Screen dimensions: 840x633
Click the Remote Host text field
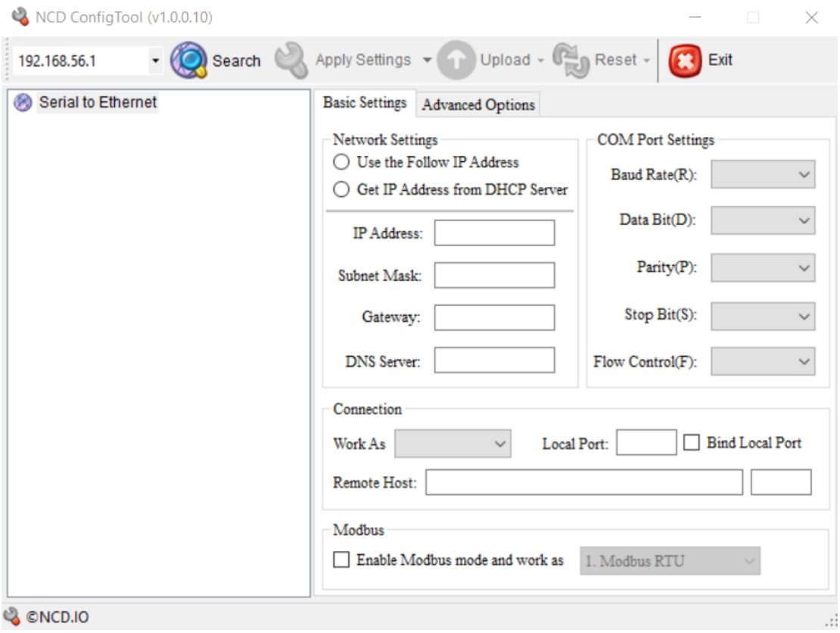pyautogui.click(x=583, y=482)
